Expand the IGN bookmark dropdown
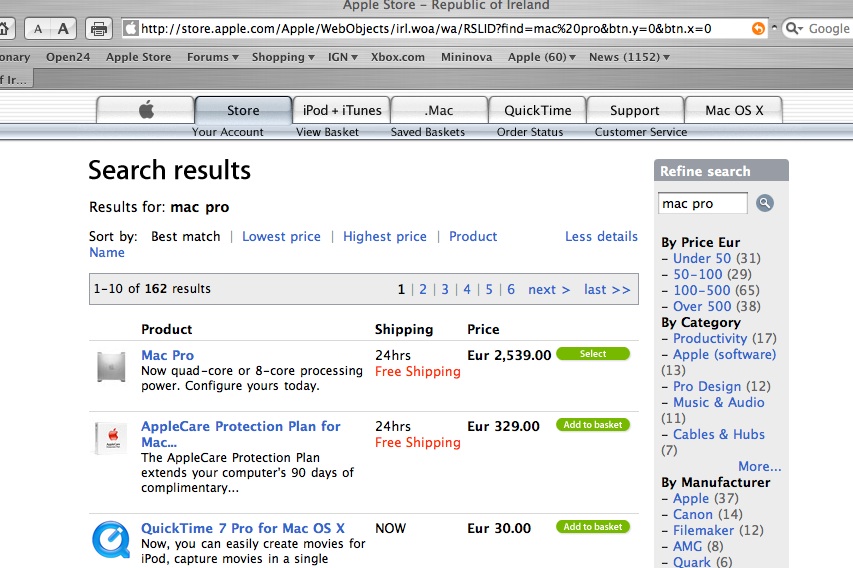The width and height of the screenshot is (853, 568). [343, 57]
